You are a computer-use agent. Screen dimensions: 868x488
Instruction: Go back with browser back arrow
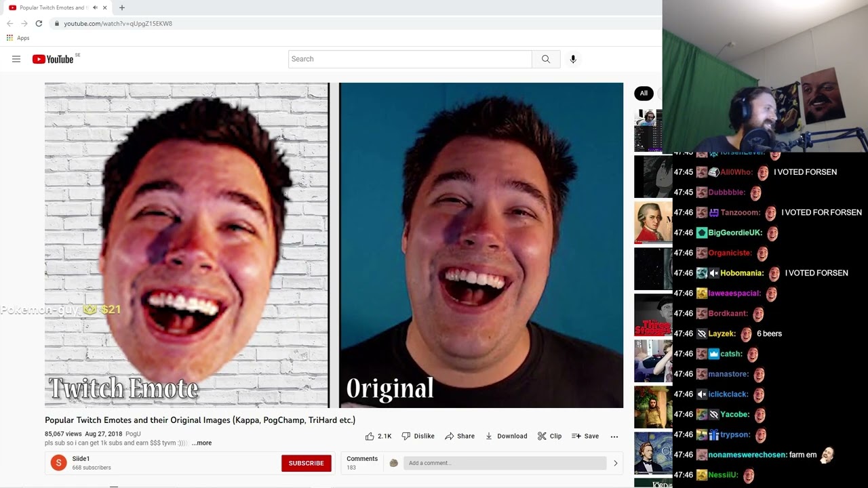9,23
